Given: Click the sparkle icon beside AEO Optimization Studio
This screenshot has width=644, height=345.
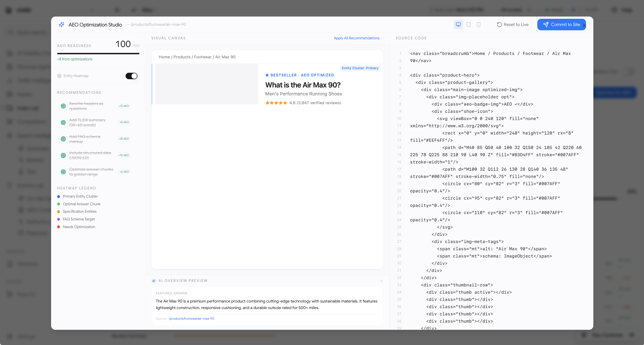Looking at the screenshot, I should pos(61,24).
